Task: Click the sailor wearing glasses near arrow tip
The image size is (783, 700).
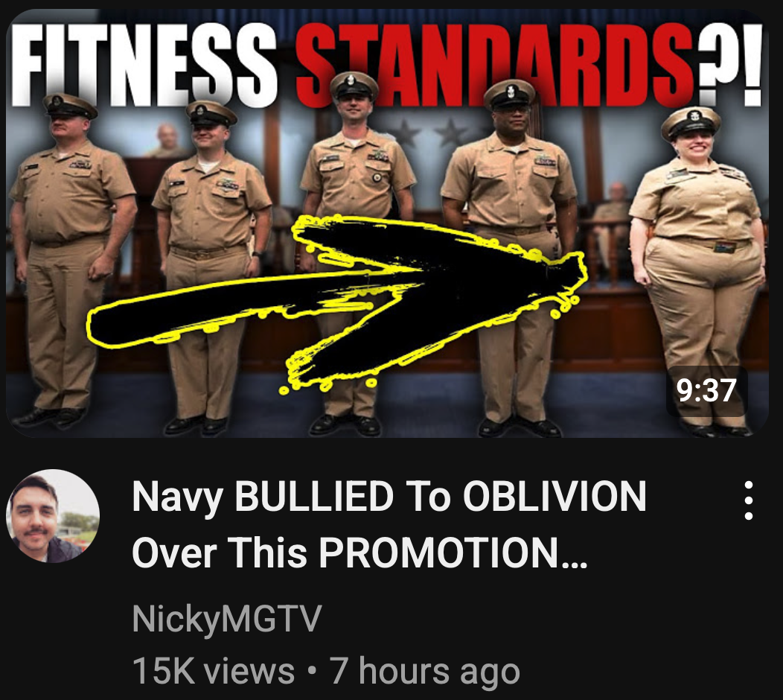Action: click(509, 255)
